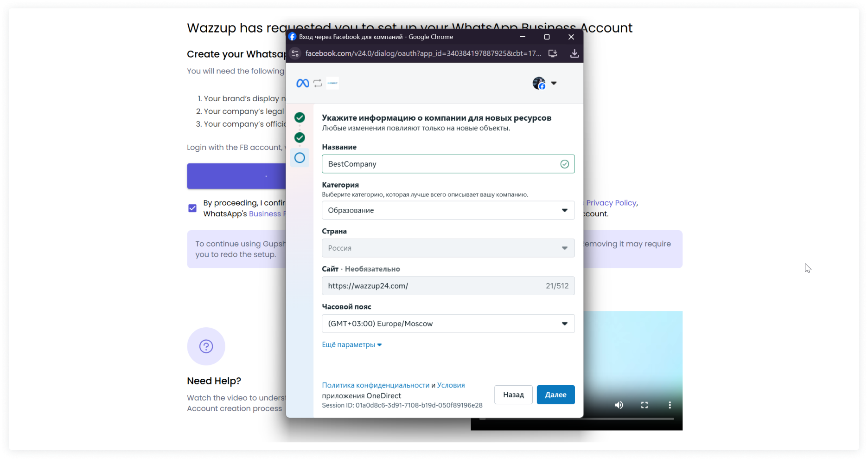Open the Privacy Policy link on Wazzup page

[611, 203]
